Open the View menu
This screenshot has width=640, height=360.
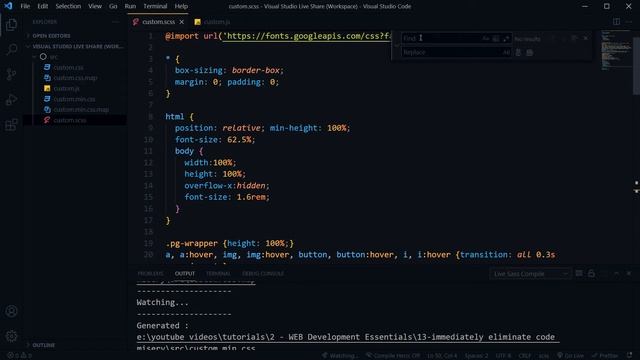tap(95, 6)
